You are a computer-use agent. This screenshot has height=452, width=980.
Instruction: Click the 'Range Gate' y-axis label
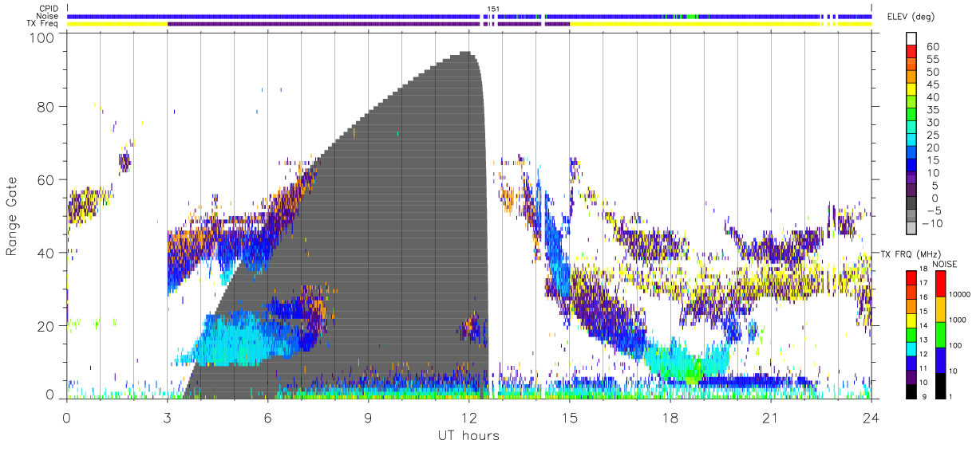(x=12, y=216)
